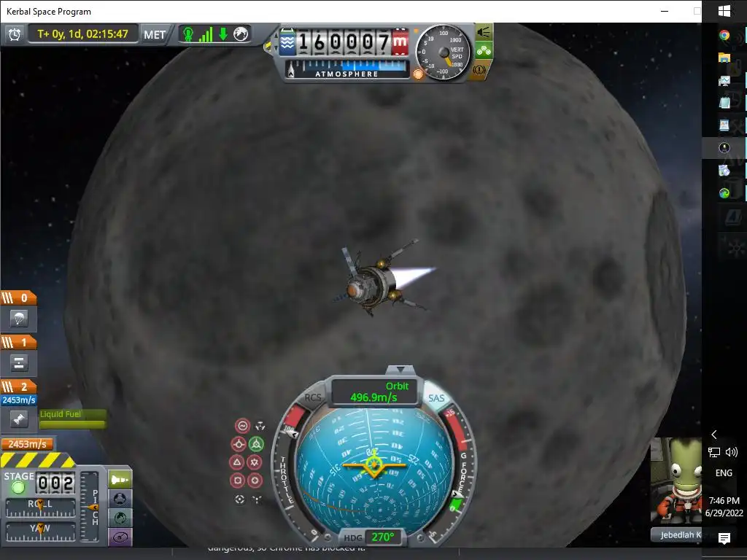Screen dimensions: 747x560
Task: Click the parachute part icon in stage 0
Action: click(x=18, y=319)
